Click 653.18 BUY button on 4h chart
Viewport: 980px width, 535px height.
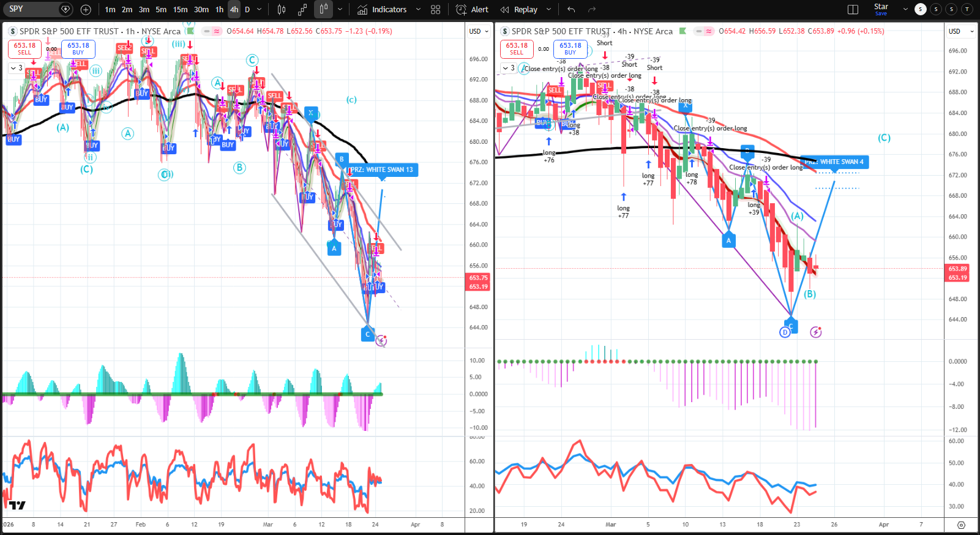point(570,49)
